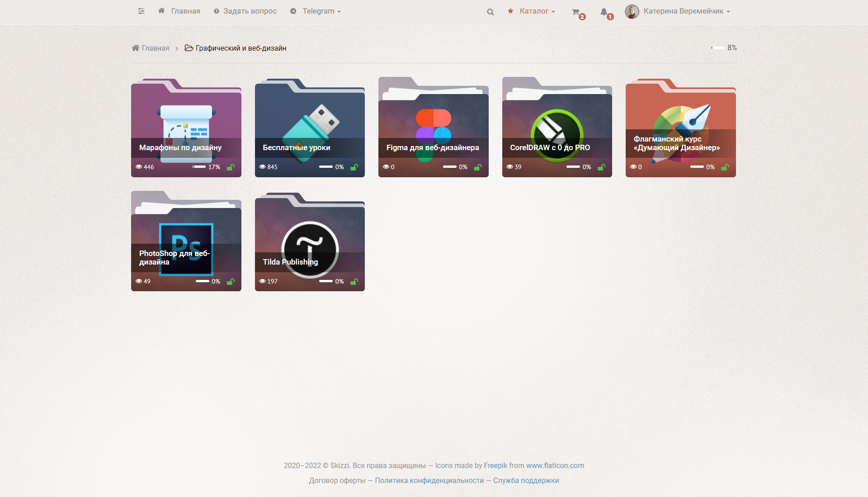Click the overall 8% progress bar
This screenshot has height=497, width=868.
[718, 47]
